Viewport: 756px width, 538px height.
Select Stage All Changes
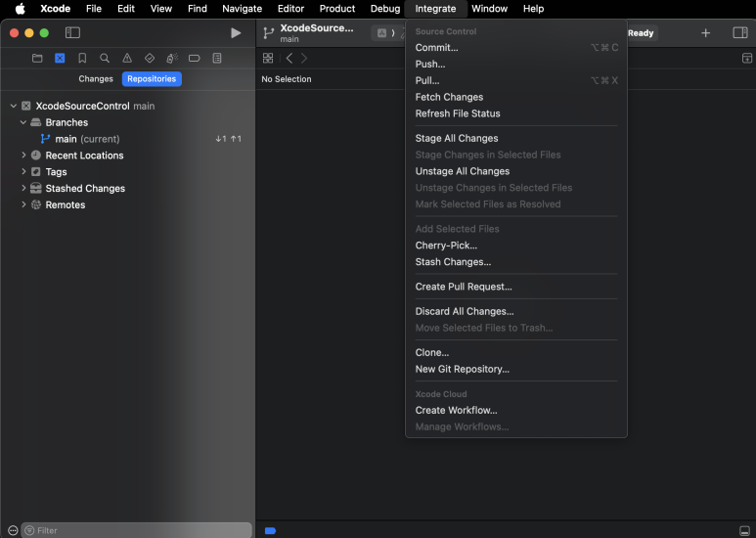516,138
